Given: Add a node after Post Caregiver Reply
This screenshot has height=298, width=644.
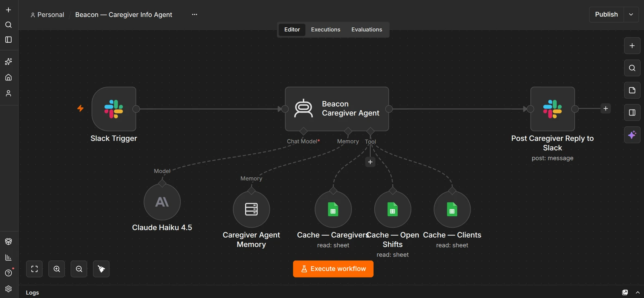Looking at the screenshot, I should [x=606, y=109].
